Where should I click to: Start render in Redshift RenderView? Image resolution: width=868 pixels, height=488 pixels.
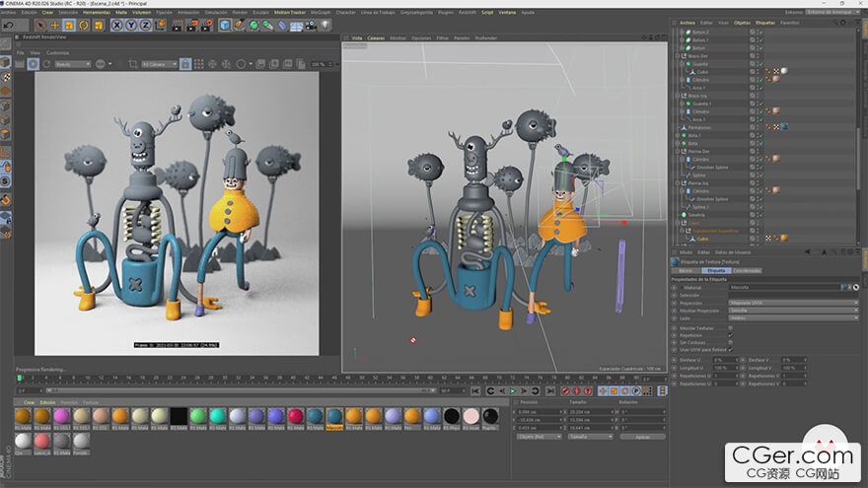[34, 64]
